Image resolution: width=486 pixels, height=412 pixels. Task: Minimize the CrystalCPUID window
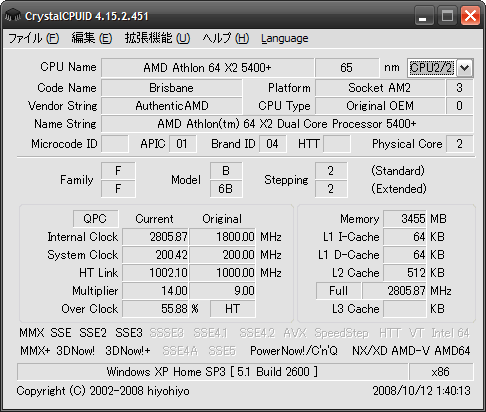coord(423,16)
